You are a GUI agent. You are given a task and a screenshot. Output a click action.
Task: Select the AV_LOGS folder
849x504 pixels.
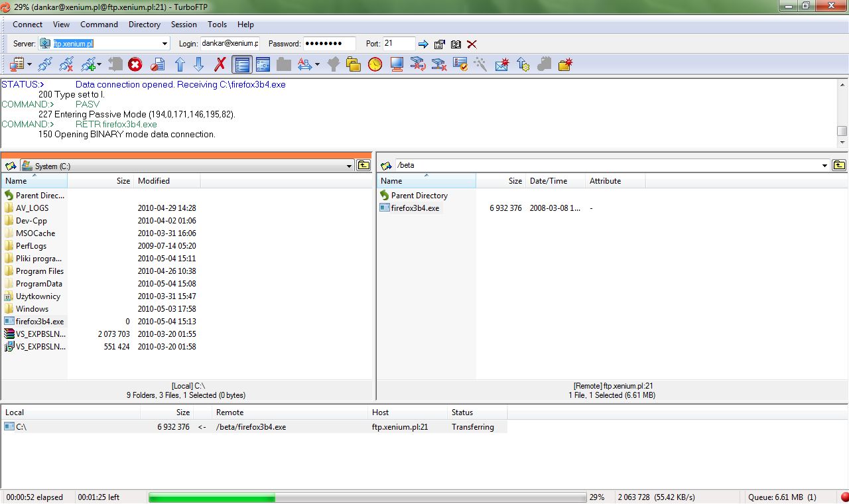(32, 208)
